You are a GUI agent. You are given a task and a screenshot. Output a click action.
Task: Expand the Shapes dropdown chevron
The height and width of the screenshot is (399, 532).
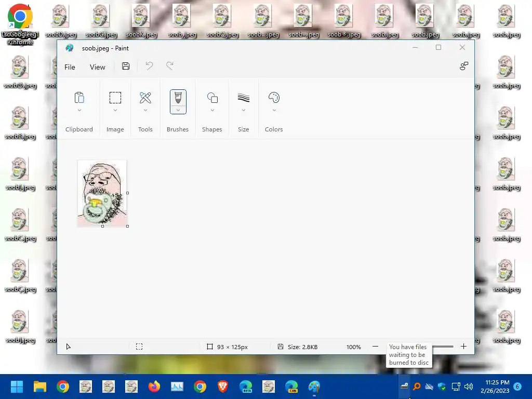point(212,110)
